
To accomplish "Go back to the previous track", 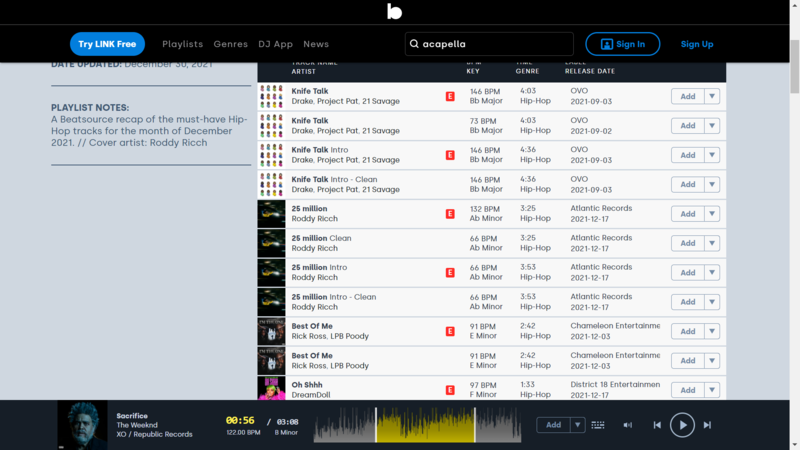I will (657, 425).
